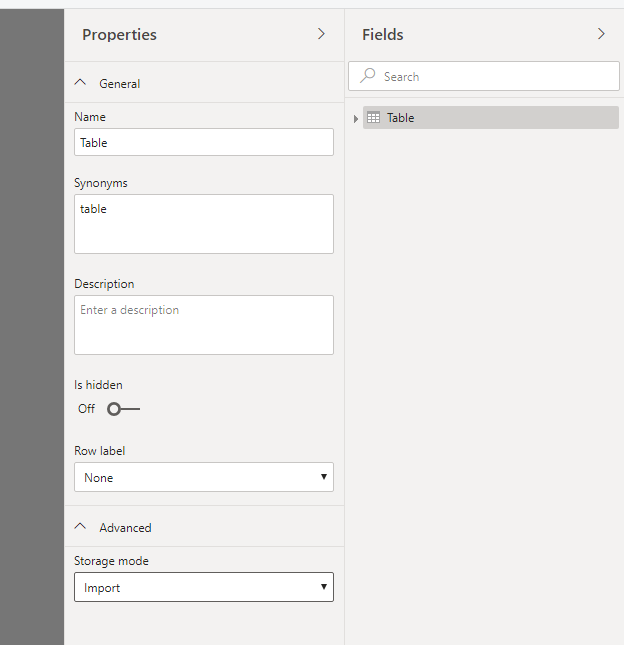Select the Table entry in Fields

coord(491,118)
